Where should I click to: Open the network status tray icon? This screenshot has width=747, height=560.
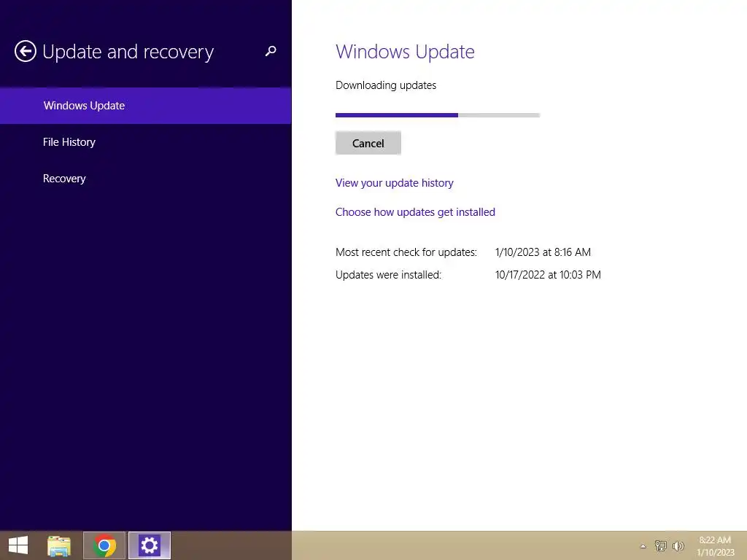(661, 545)
